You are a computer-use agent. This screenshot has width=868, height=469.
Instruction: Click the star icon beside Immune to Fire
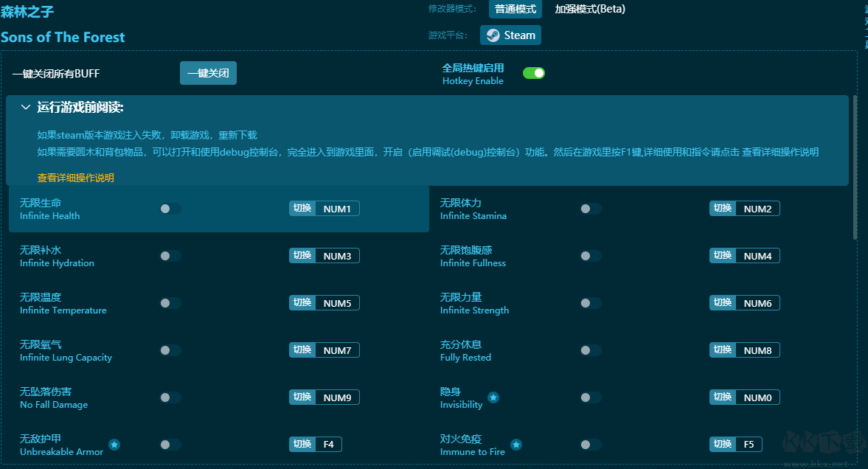point(516,445)
